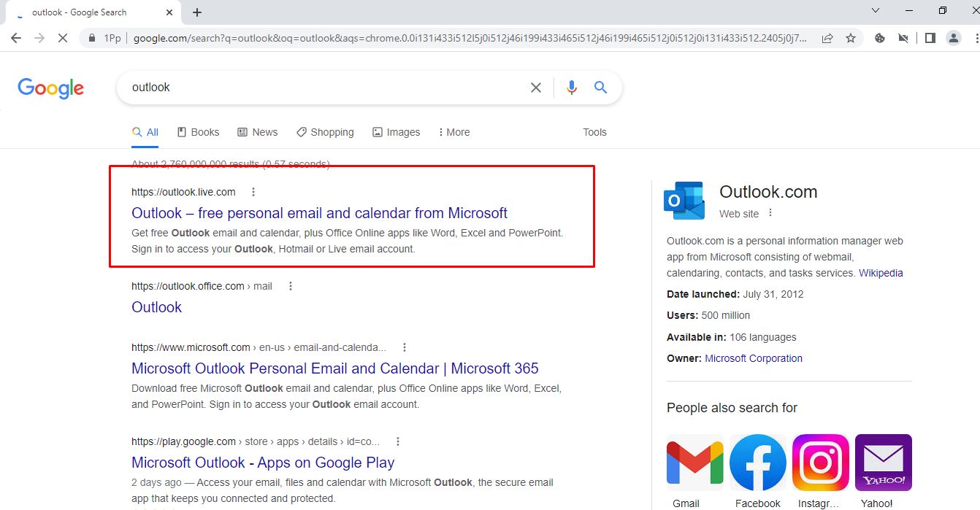Open the Outlook result from outlook.office.com
Image resolution: width=980 pixels, height=510 pixels.
click(x=156, y=307)
